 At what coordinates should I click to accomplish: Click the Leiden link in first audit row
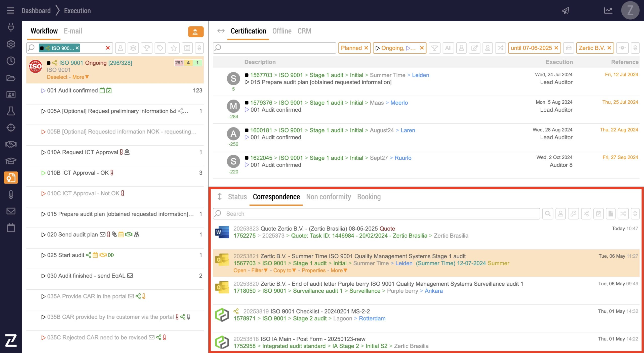pos(420,75)
